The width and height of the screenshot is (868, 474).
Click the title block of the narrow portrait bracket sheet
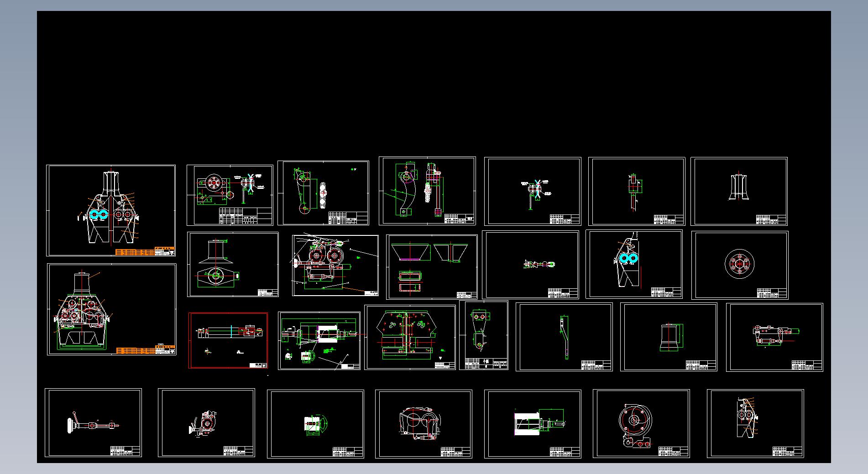pos(486,364)
